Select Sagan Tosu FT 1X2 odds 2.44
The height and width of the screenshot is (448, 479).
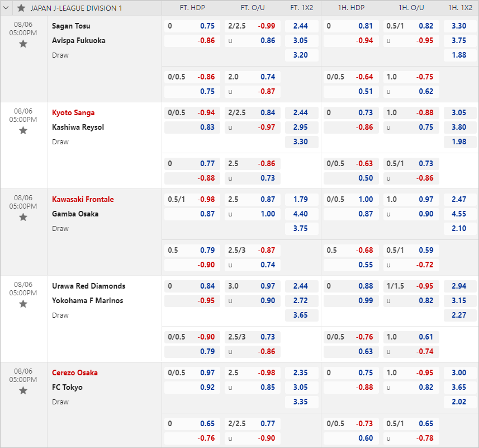click(x=301, y=26)
